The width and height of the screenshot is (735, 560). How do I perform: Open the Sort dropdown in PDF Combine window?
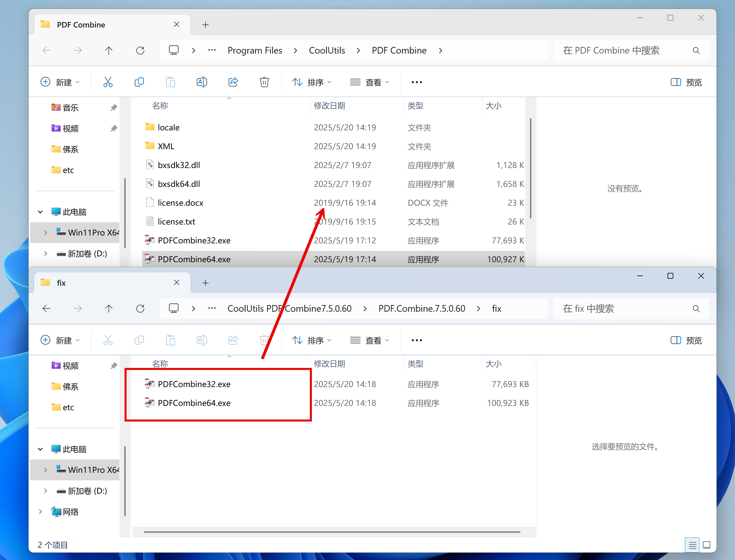coord(311,82)
